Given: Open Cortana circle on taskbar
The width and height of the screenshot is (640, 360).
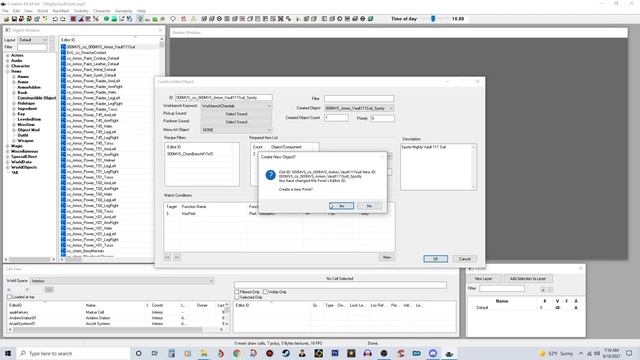Looking at the screenshot, I should (x=138, y=353).
